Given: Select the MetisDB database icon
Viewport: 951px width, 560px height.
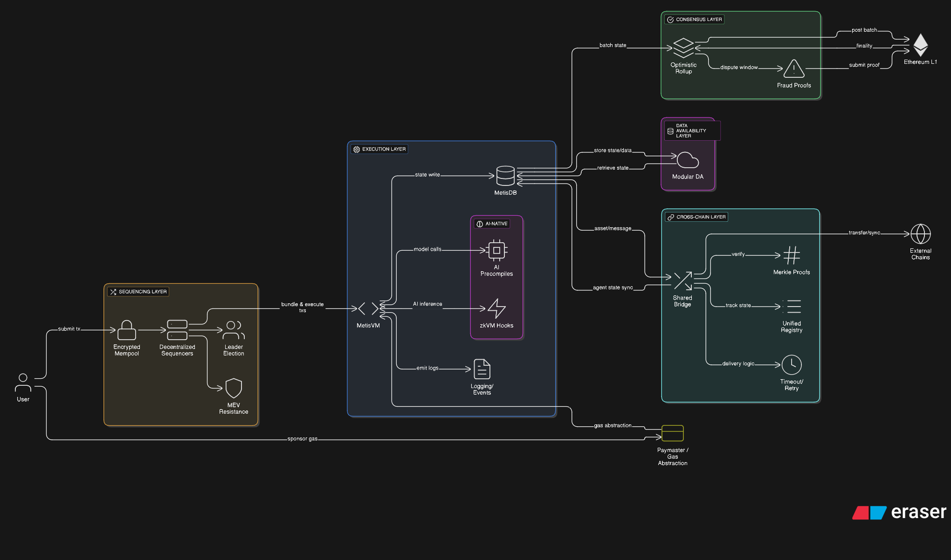Looking at the screenshot, I should coord(505,176).
